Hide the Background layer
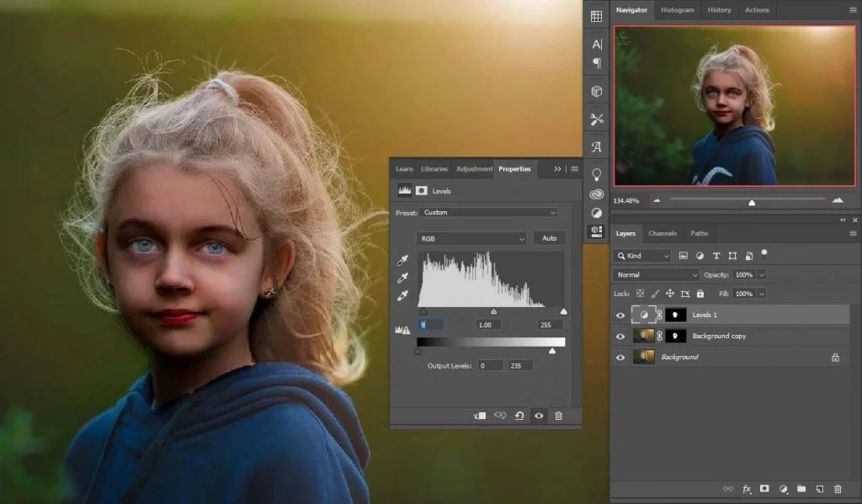This screenshot has width=862, height=504. coord(620,358)
